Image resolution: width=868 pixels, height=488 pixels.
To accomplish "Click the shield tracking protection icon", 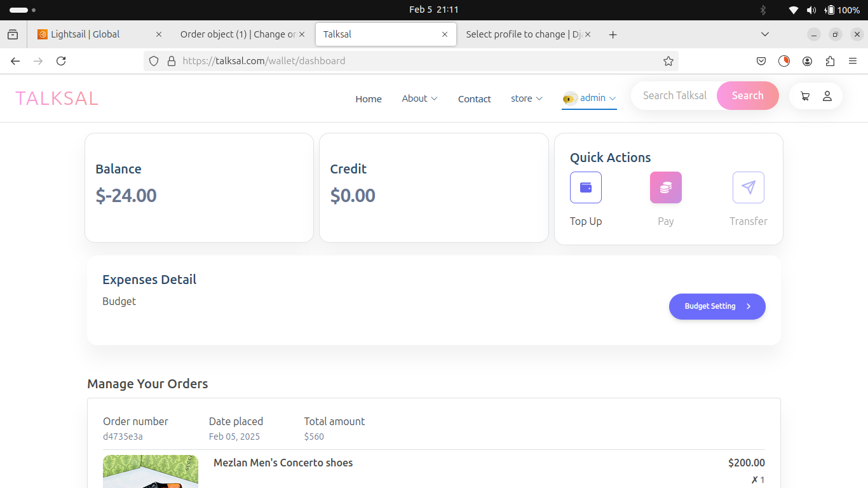I will point(154,61).
